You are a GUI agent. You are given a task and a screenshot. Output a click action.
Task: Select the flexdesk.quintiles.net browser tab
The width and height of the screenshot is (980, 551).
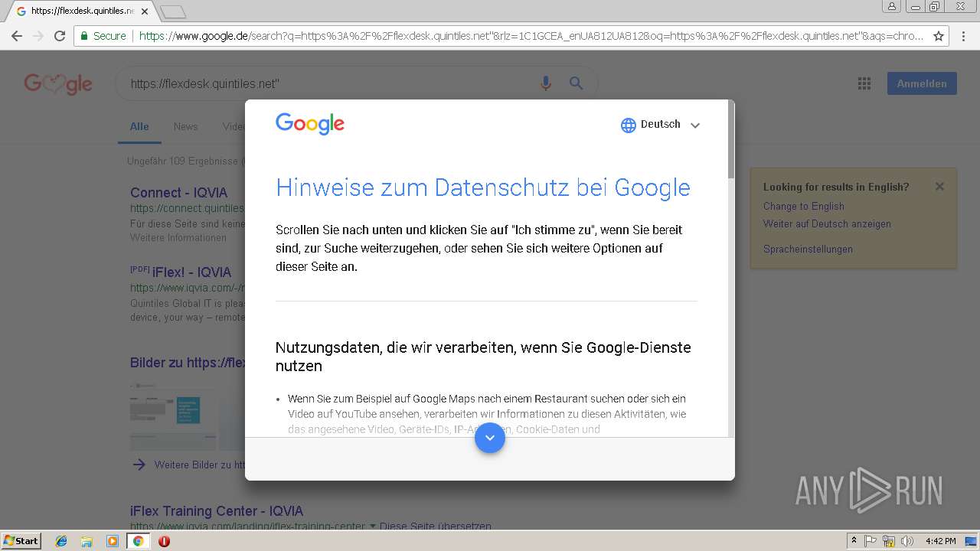coord(82,11)
